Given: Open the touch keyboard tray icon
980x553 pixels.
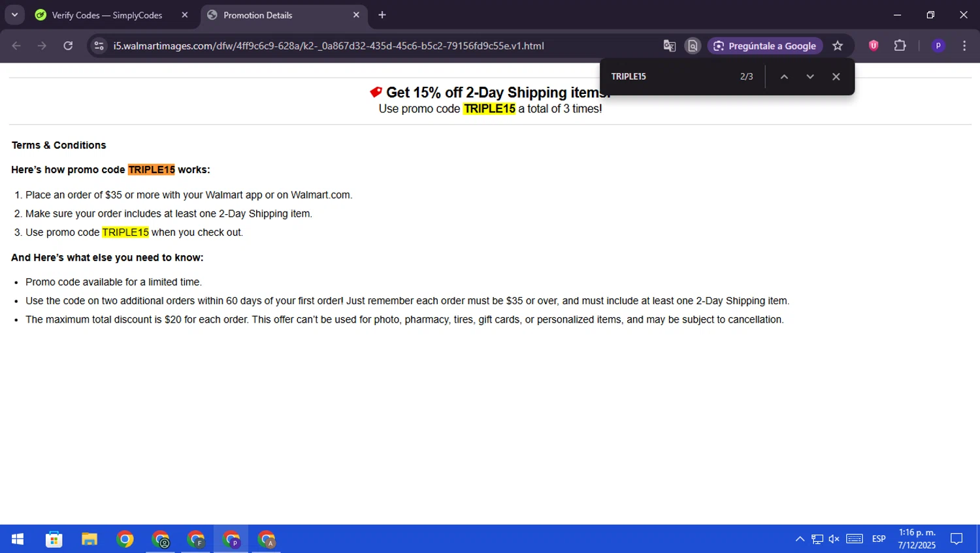Looking at the screenshot, I should 855,539.
